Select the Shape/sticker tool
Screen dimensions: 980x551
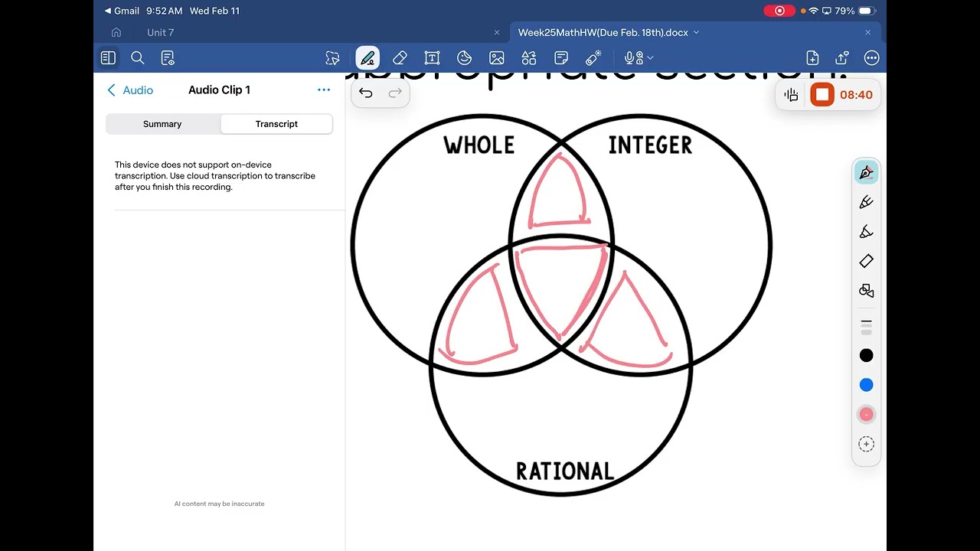coord(464,58)
